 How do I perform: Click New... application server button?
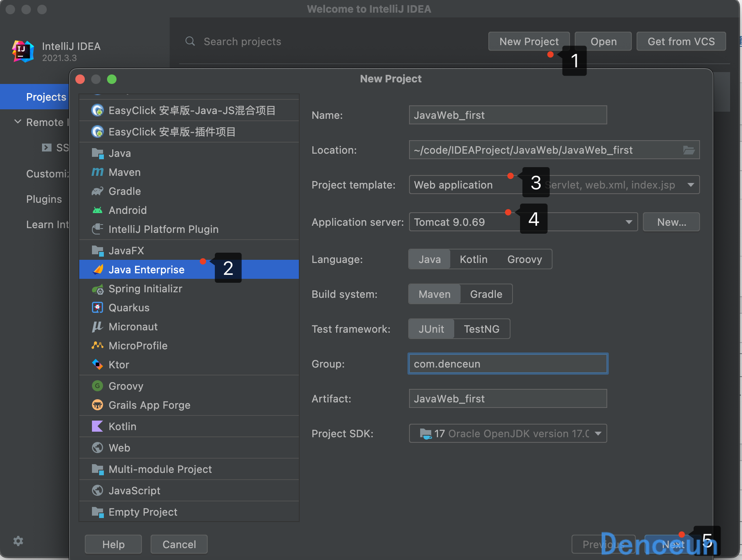tap(671, 222)
